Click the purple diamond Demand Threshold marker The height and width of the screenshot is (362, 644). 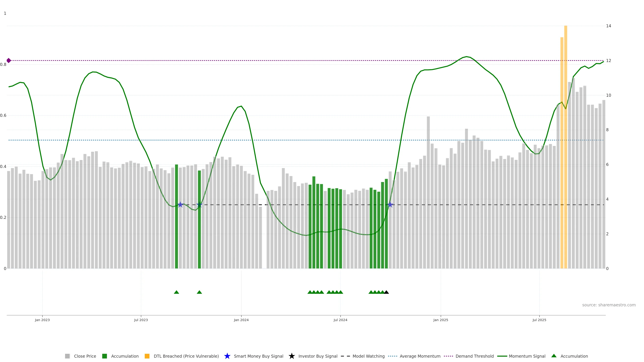9,61
